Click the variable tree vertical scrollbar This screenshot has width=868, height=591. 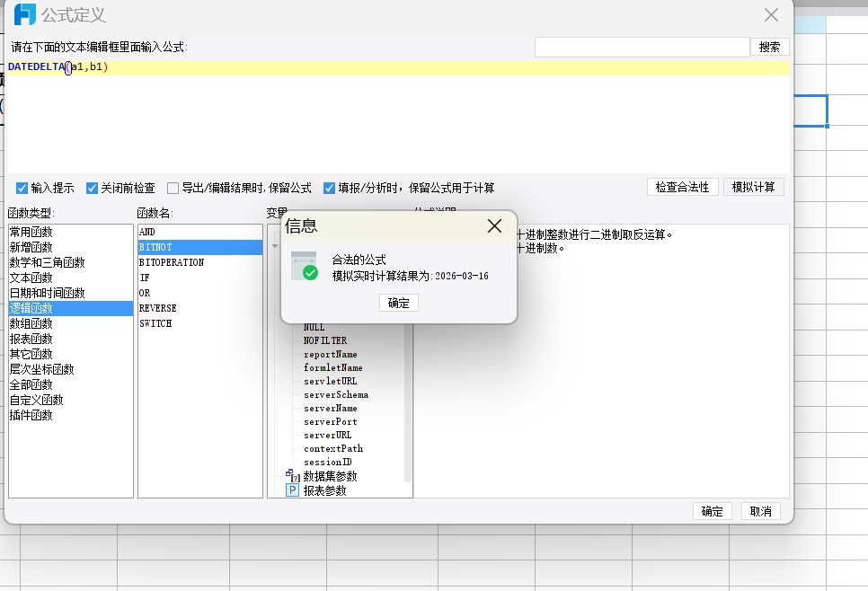pyautogui.click(x=408, y=401)
